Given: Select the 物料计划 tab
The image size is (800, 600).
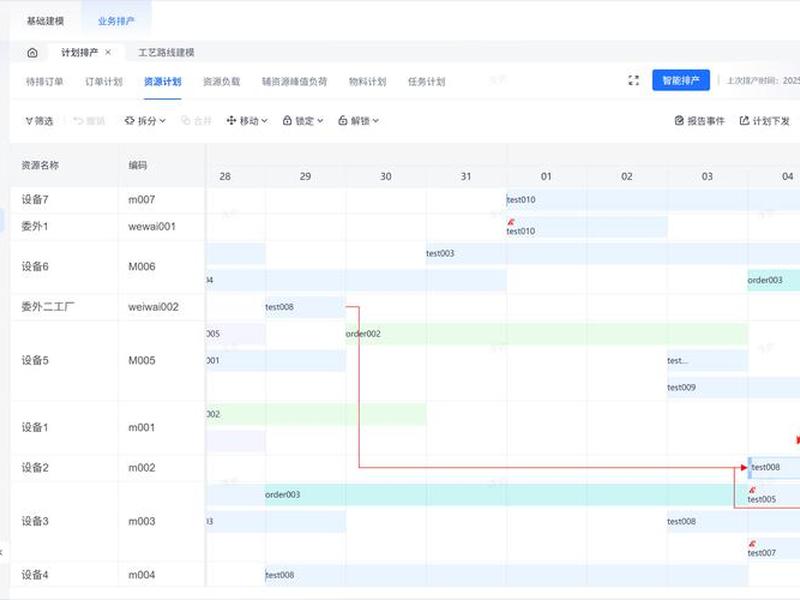Looking at the screenshot, I should 367,82.
